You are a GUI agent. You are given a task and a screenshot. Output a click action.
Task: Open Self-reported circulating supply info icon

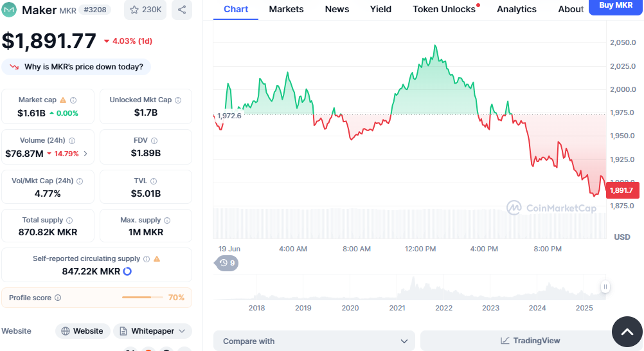(147, 259)
